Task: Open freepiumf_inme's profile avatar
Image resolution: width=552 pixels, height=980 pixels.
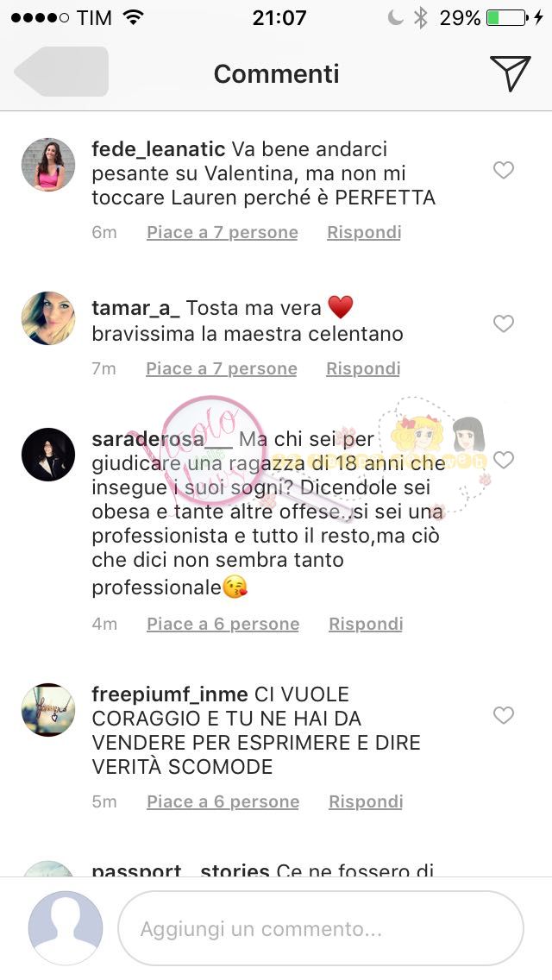Action: 48,709
